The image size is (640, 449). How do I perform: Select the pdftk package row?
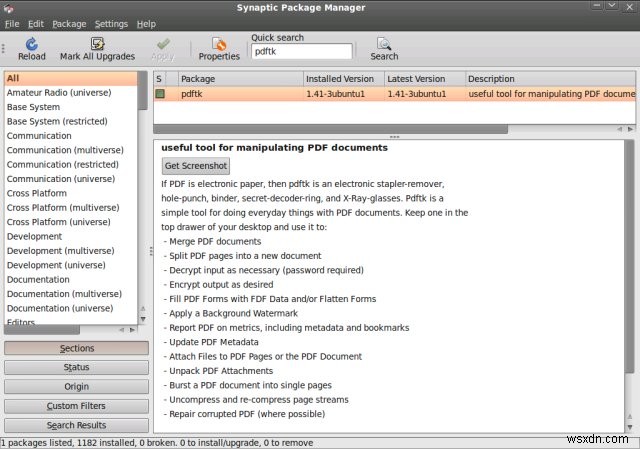[x=394, y=94]
